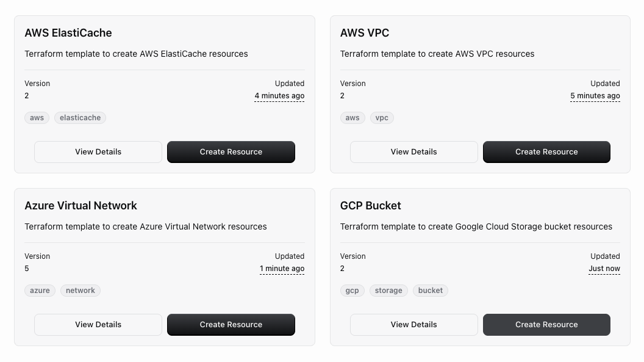Open Azure Virtual Network View Details
Screen dimensions: 644x362
[98, 325]
